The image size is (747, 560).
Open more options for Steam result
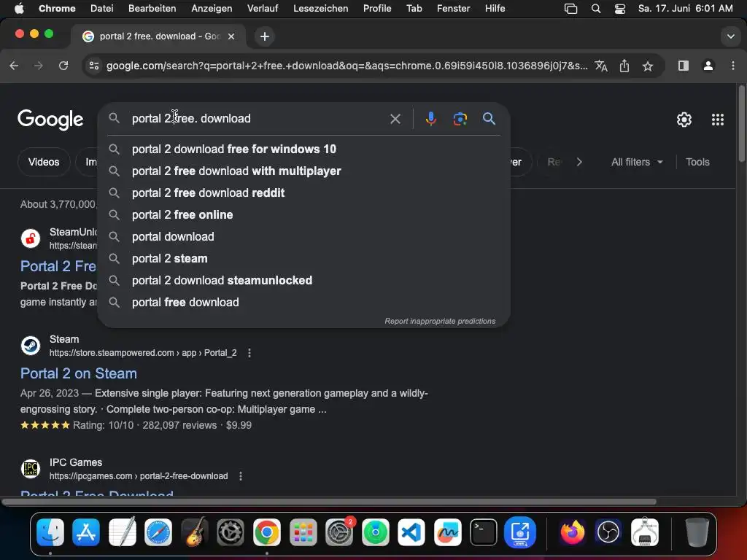pos(249,353)
